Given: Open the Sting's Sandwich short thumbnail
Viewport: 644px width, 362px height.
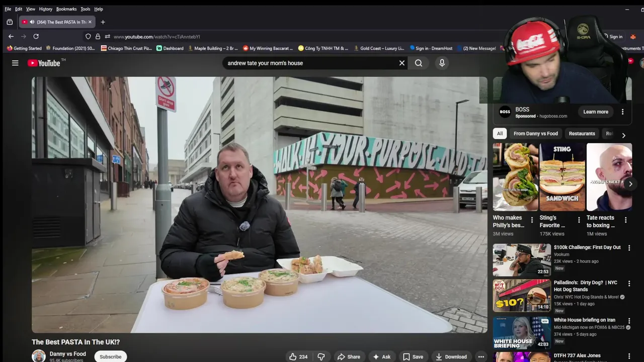Looking at the screenshot, I should [562, 177].
